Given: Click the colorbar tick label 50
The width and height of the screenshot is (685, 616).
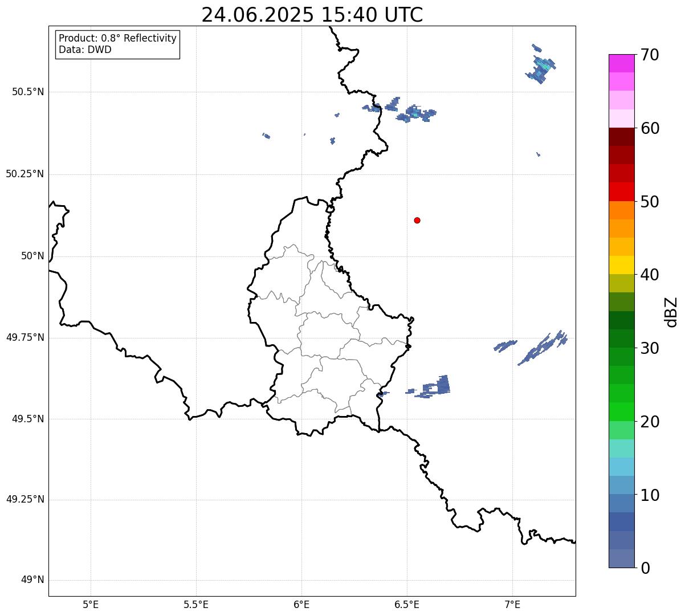Looking at the screenshot, I should (x=650, y=202).
